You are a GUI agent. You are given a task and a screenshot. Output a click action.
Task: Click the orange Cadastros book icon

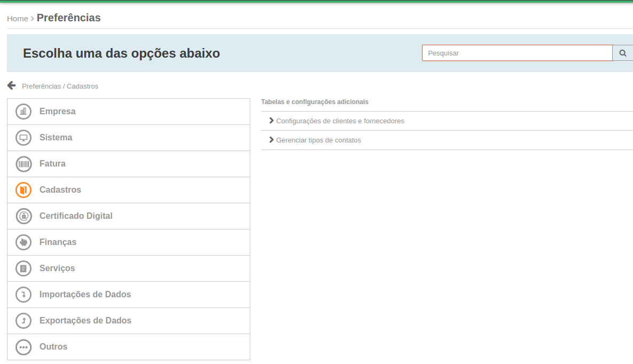click(23, 189)
